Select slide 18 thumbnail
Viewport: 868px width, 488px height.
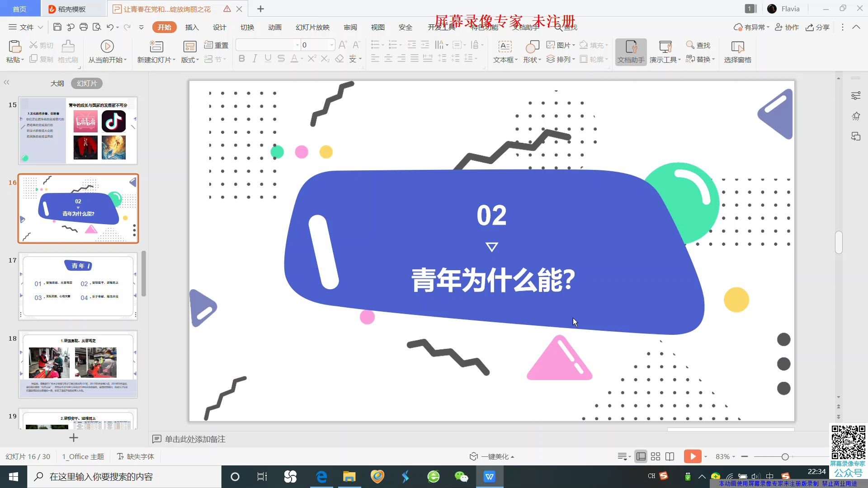tap(78, 364)
